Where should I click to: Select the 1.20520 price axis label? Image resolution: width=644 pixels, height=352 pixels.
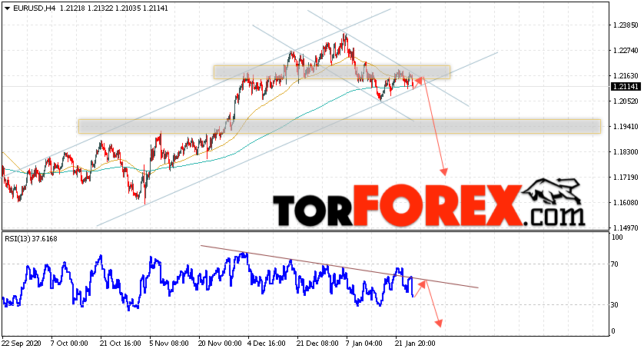coord(626,101)
